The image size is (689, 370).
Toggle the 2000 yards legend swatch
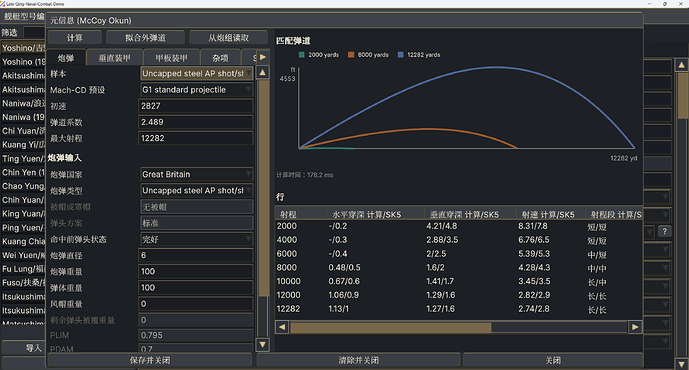tap(301, 55)
